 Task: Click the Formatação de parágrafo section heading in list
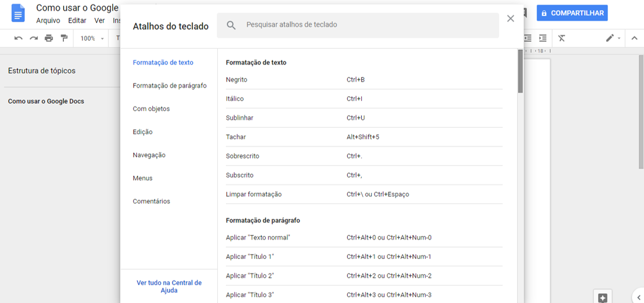point(263,220)
